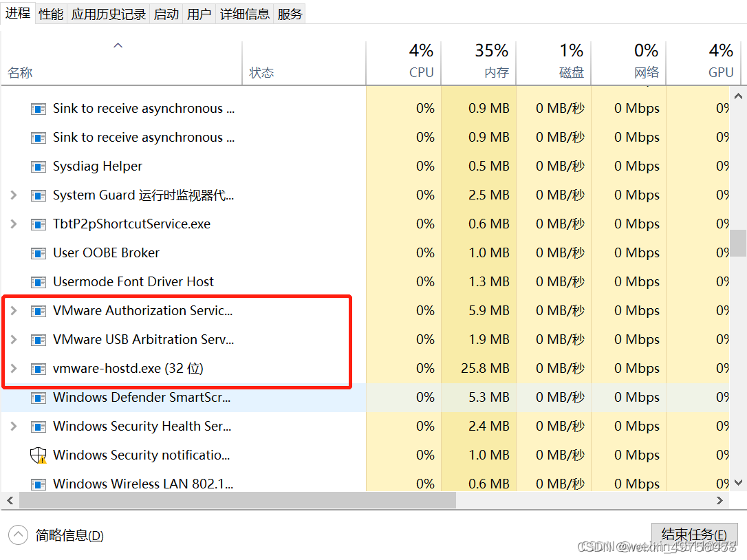Click the 0.5 MB memory value
Screen dimensions: 747x560
tap(489, 166)
